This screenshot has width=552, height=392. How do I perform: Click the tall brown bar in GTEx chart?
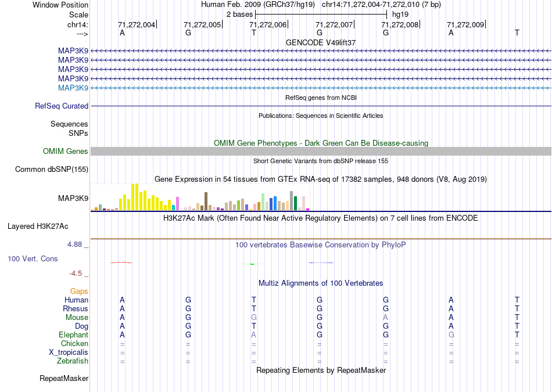(x=206, y=202)
